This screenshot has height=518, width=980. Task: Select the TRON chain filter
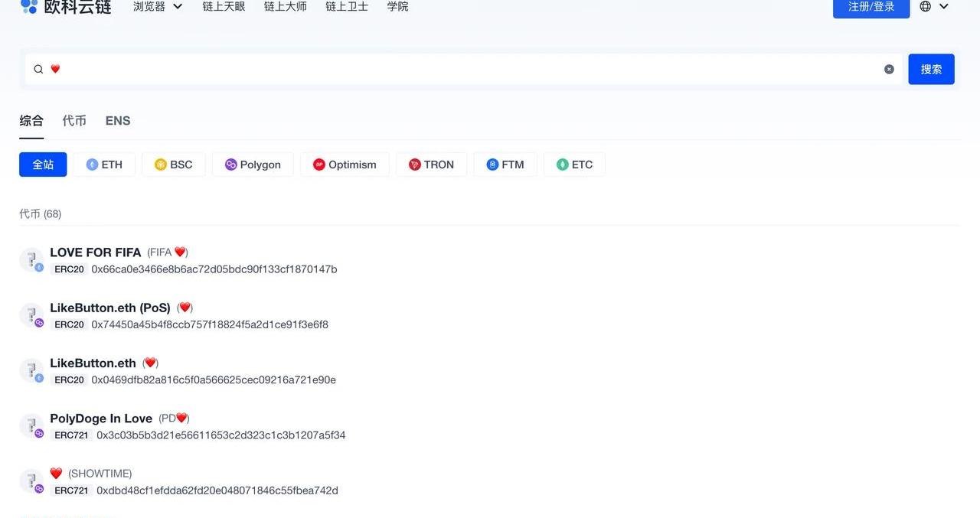point(431,165)
